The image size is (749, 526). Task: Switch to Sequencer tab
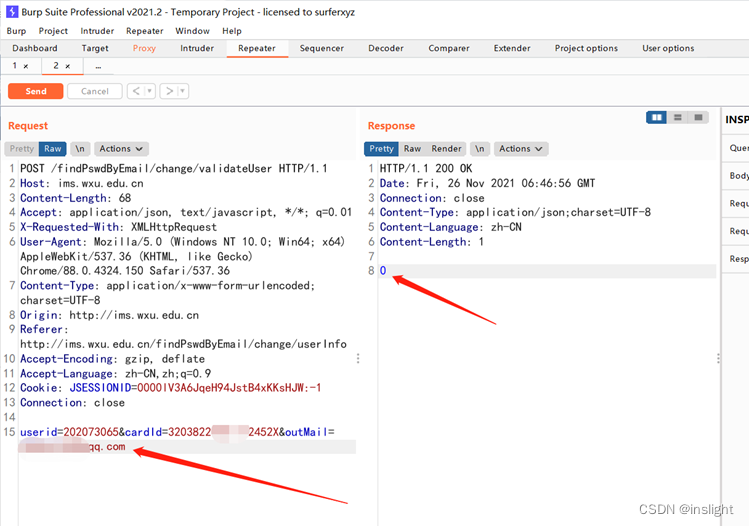tap(321, 48)
